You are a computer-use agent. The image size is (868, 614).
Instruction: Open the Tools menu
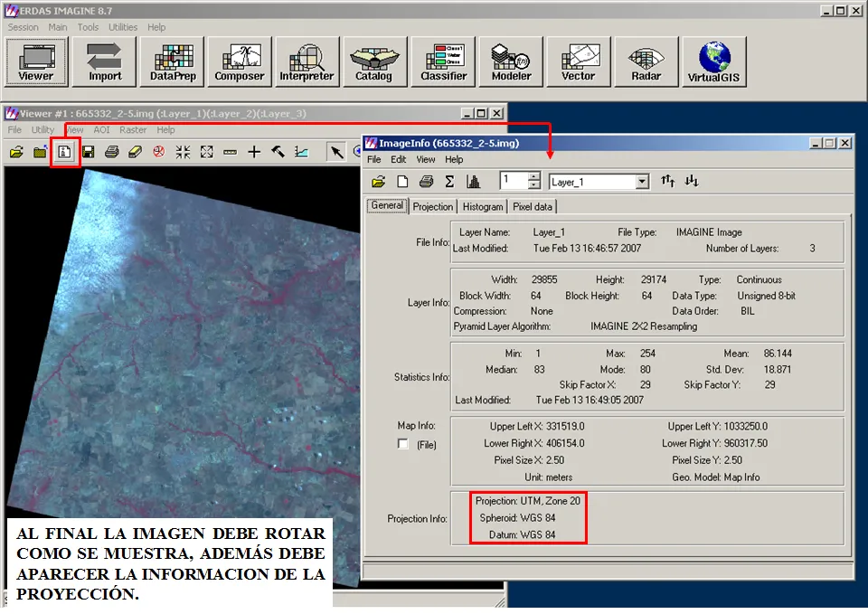[88, 27]
